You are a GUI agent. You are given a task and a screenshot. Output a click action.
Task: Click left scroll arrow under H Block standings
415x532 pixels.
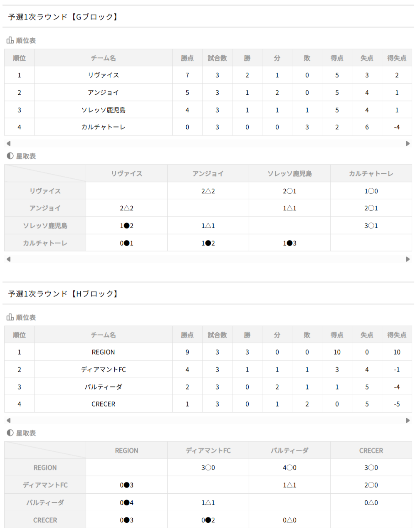pos(8,420)
